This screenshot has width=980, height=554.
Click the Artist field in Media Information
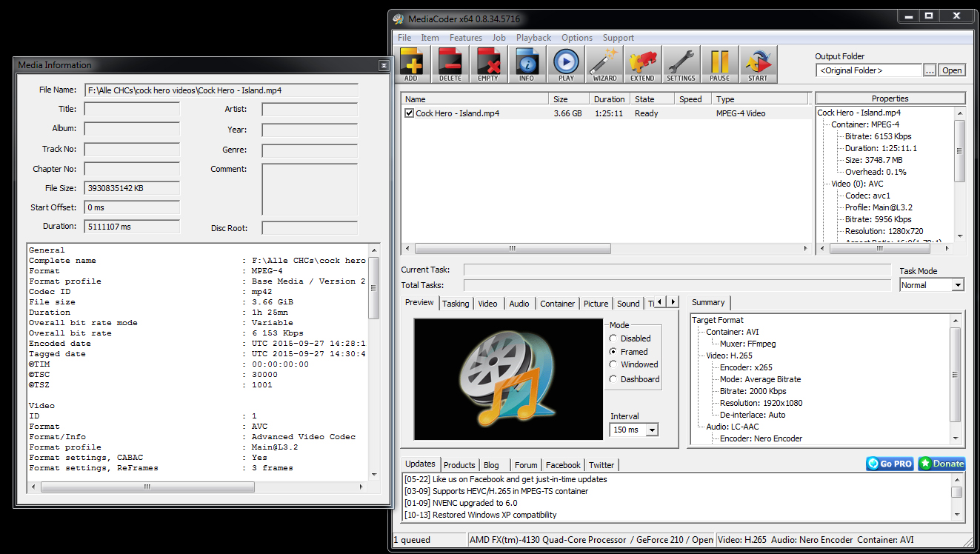[310, 109]
